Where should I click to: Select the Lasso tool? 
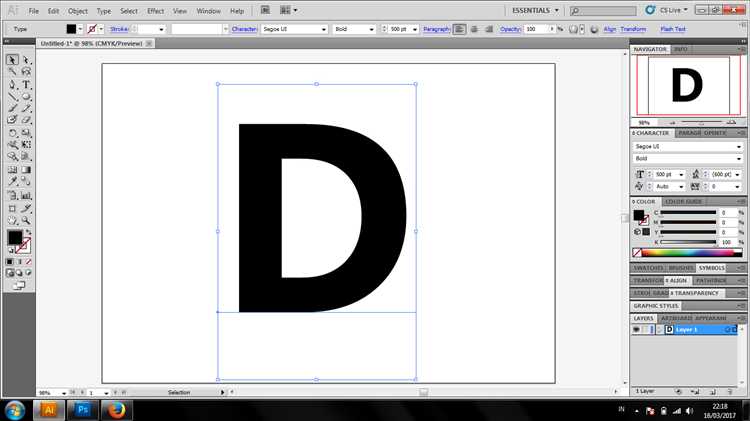(x=26, y=72)
